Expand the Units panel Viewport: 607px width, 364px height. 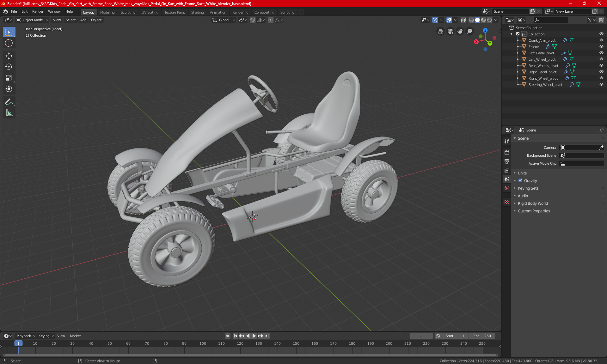[x=522, y=173]
